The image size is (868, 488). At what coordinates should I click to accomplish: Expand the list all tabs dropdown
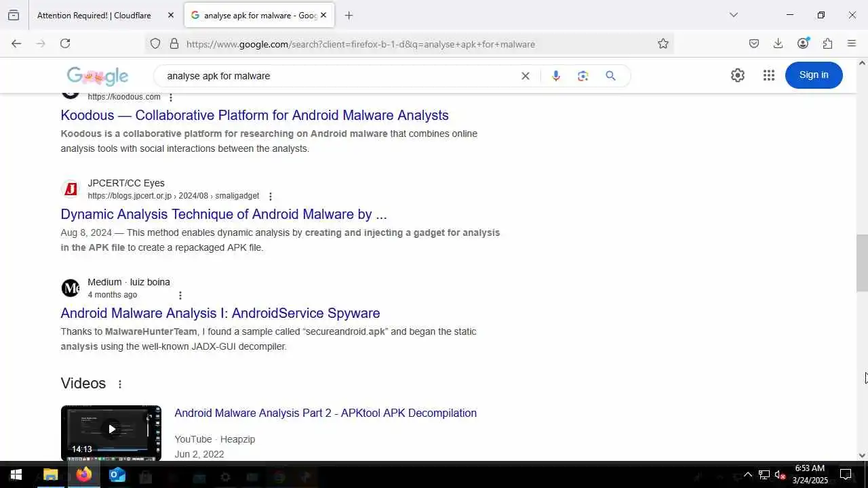[x=734, y=15]
